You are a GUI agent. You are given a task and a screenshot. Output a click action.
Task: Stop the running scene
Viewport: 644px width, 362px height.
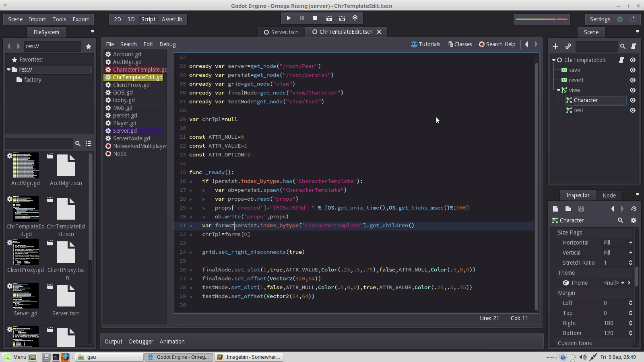315,19
